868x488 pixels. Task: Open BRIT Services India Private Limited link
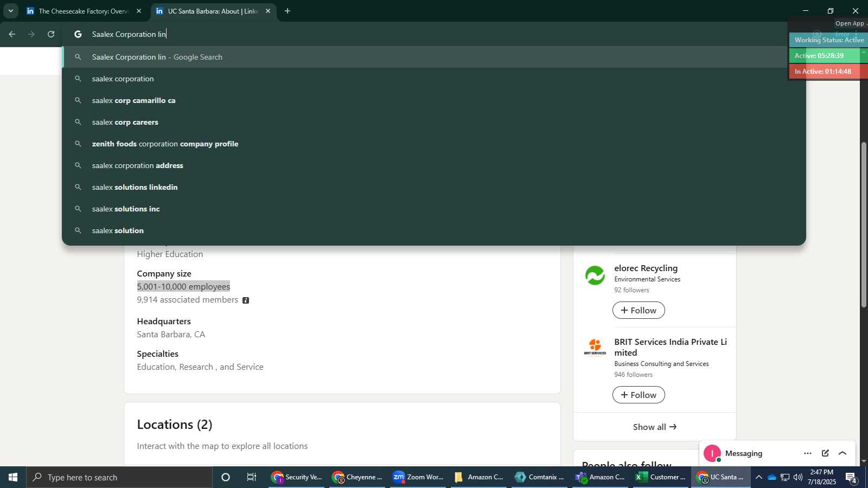coord(671,347)
